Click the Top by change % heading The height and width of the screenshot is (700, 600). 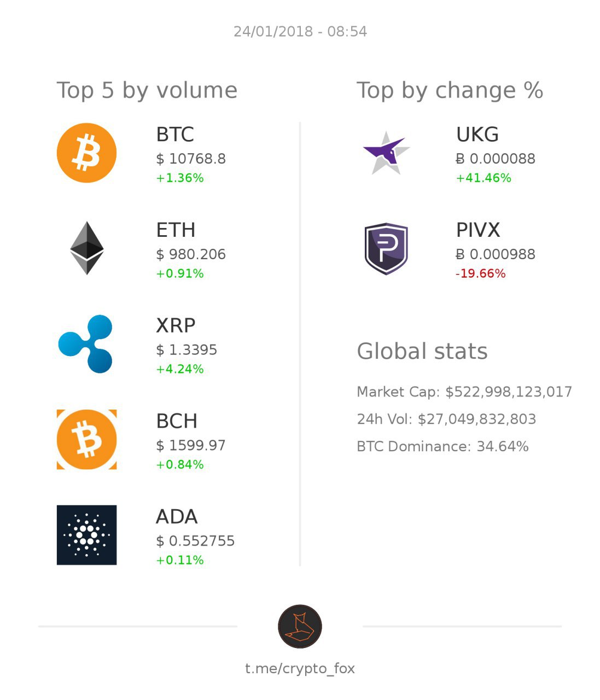(x=450, y=90)
